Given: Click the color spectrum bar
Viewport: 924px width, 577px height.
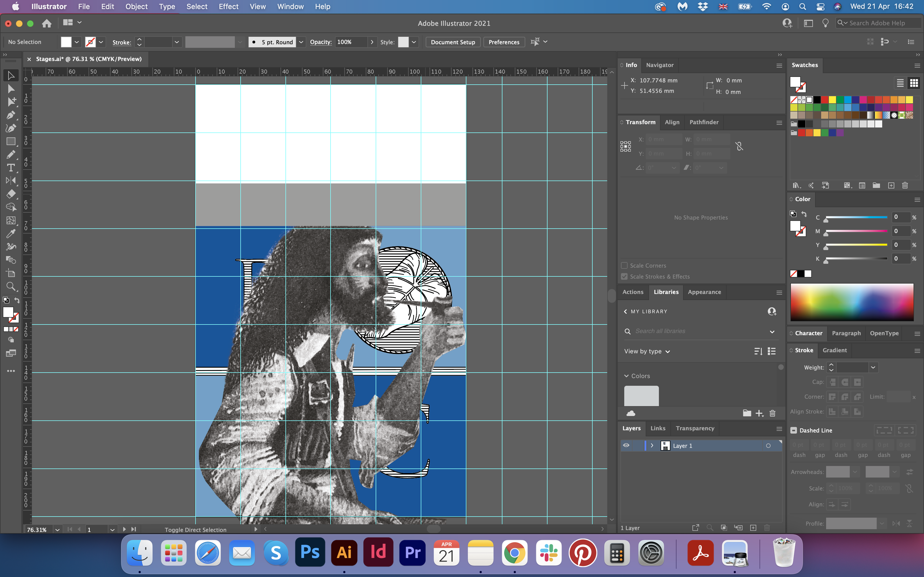Looking at the screenshot, I should [x=852, y=302].
